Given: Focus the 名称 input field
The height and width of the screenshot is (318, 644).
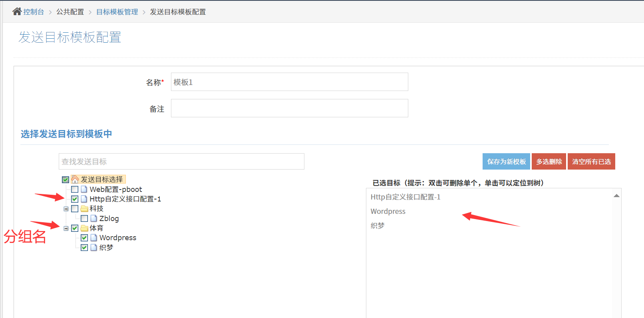Looking at the screenshot, I should (x=290, y=82).
